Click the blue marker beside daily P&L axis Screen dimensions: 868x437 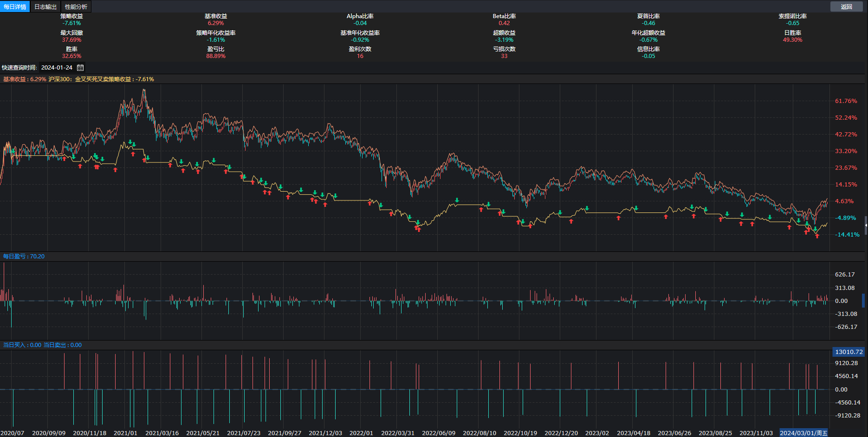click(x=863, y=301)
